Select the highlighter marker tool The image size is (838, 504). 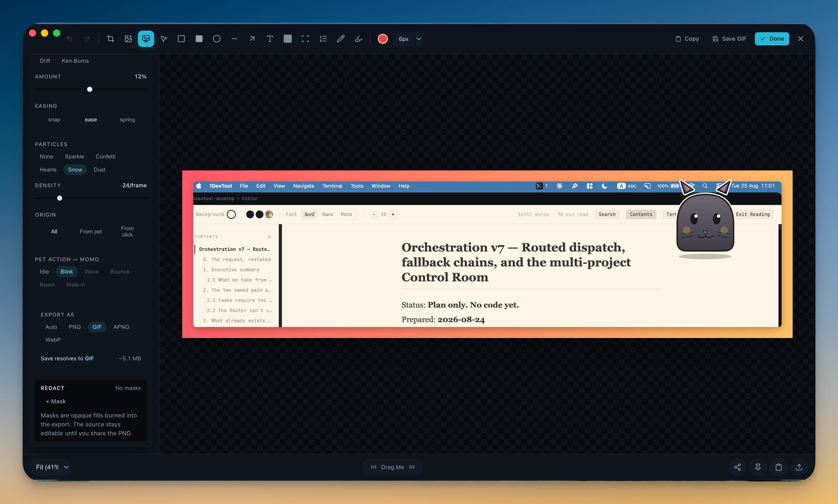pos(358,39)
